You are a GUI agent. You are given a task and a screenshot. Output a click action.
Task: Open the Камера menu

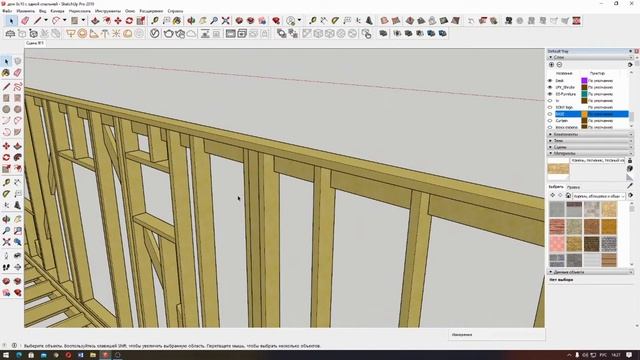coord(58,11)
